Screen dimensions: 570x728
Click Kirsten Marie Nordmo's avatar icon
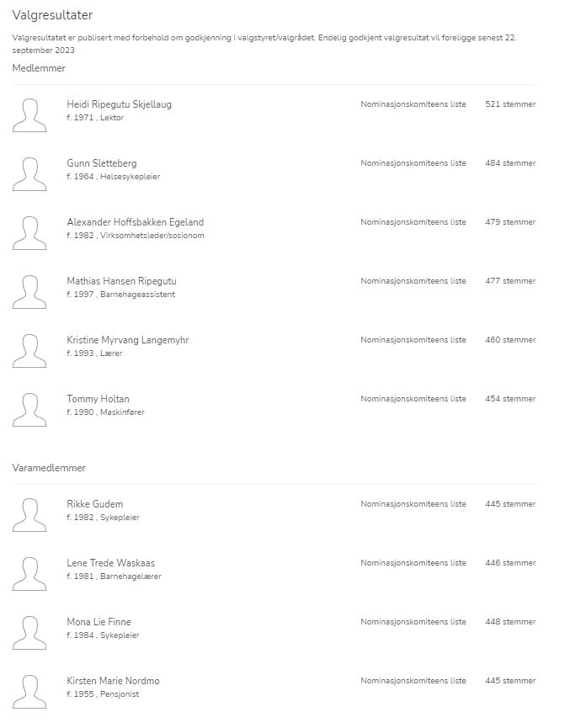pos(29,692)
